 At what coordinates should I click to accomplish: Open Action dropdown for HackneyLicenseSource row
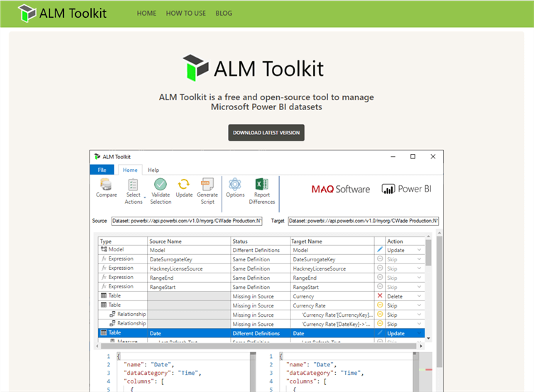point(419,268)
